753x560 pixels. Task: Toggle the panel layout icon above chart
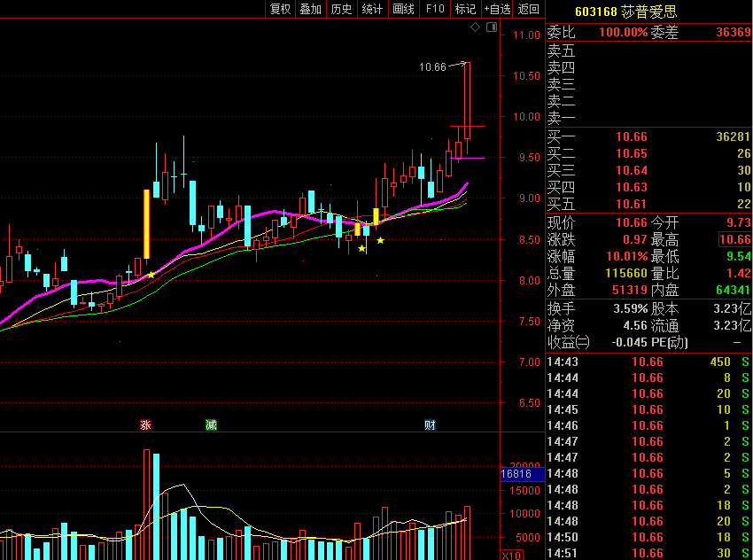[x=492, y=27]
